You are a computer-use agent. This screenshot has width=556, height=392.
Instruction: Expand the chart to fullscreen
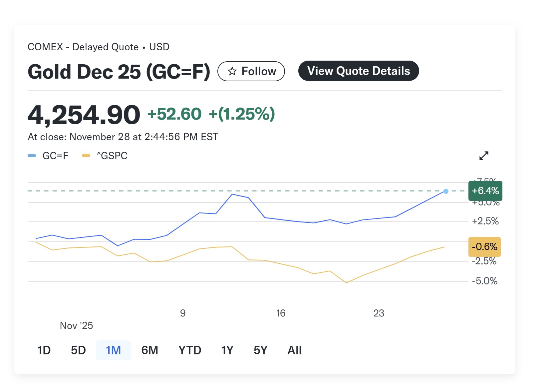click(x=484, y=156)
